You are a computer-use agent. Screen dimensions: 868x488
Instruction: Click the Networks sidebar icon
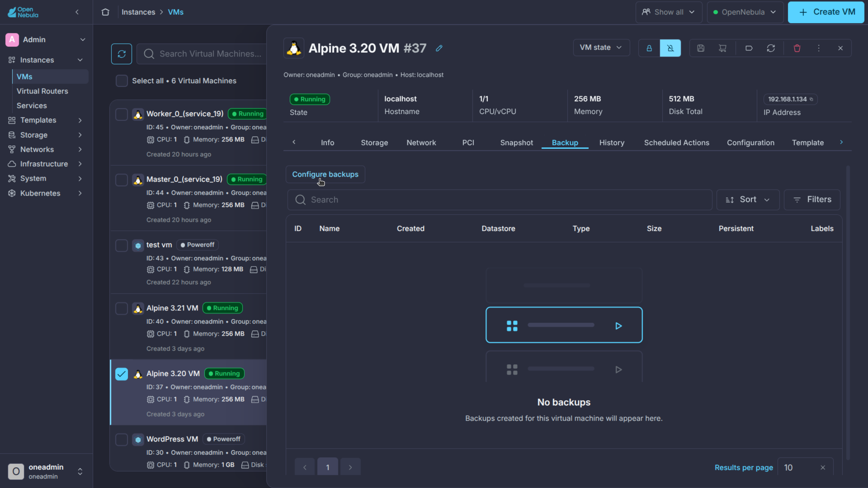click(12, 149)
